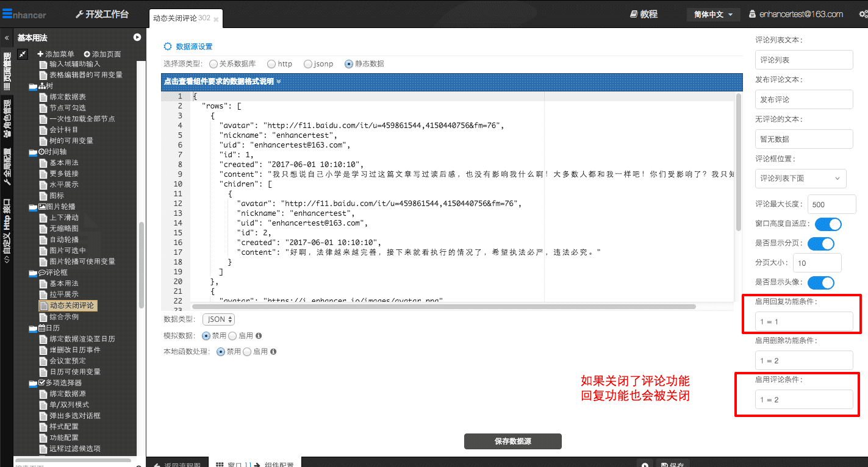
Task: Open the 开发工作台 wrench menu
Action: point(102,14)
